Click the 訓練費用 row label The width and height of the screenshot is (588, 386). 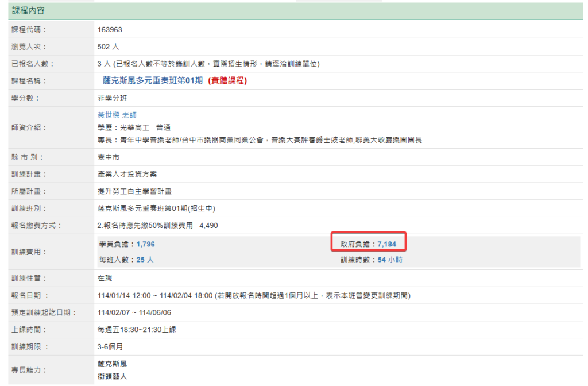[29, 252]
